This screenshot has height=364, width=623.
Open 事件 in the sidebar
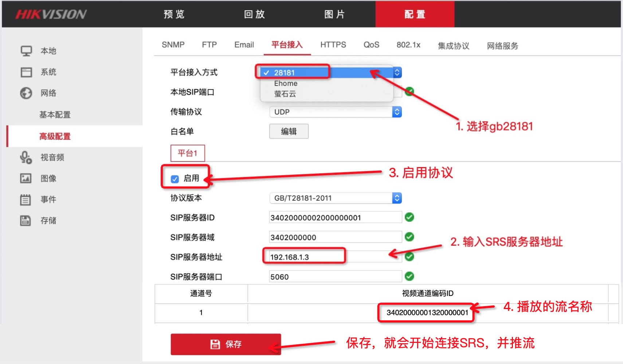48,199
